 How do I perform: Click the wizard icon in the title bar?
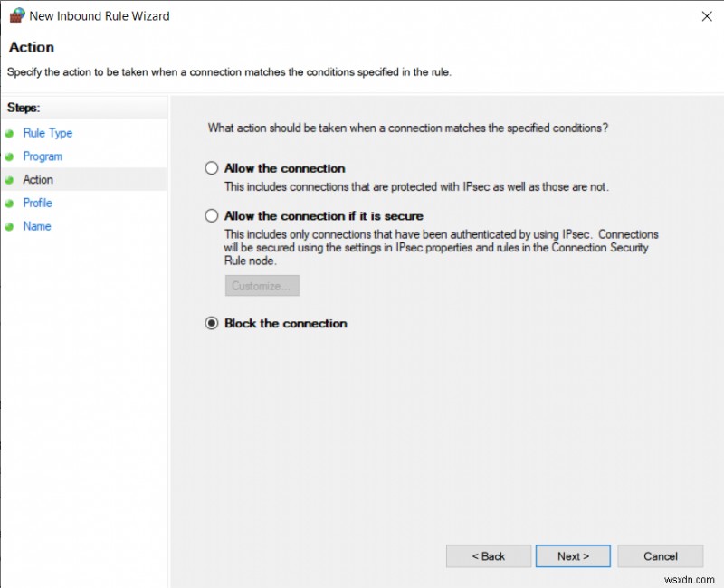tap(15, 15)
